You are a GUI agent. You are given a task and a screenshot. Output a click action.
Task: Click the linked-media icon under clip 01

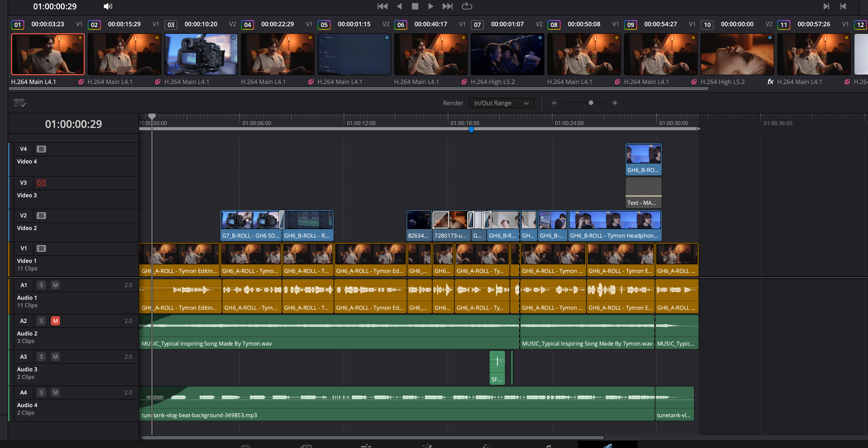click(x=81, y=82)
